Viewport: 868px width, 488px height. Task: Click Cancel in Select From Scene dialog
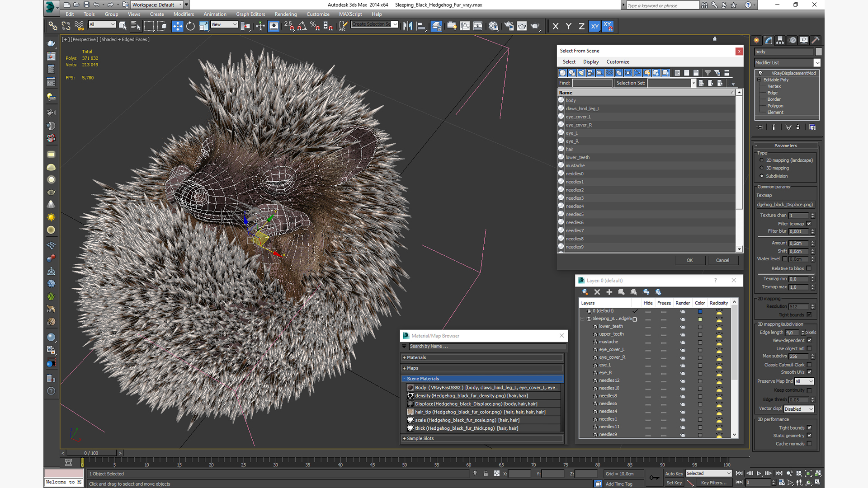tap(722, 260)
